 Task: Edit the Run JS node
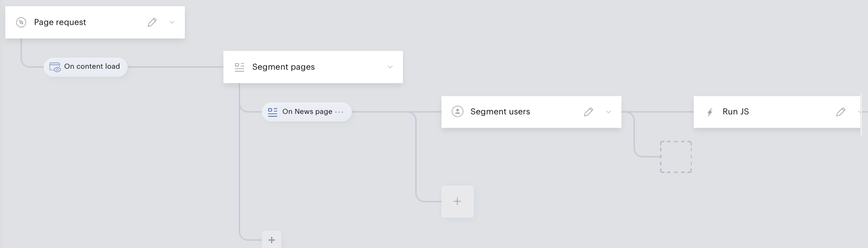click(841, 112)
